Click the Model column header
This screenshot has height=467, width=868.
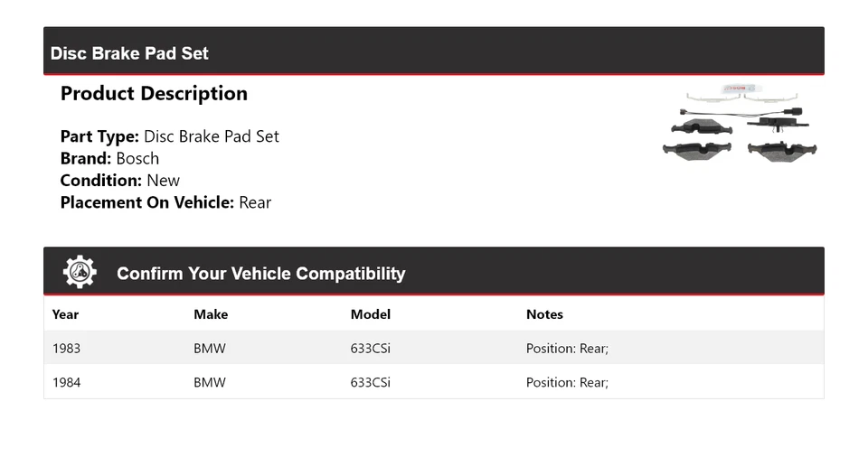pos(371,314)
